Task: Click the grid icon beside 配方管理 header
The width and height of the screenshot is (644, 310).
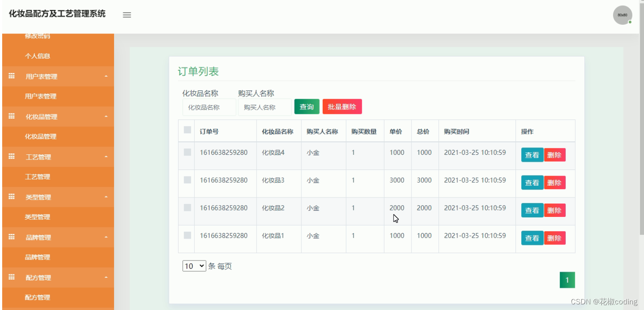Action: (x=11, y=277)
